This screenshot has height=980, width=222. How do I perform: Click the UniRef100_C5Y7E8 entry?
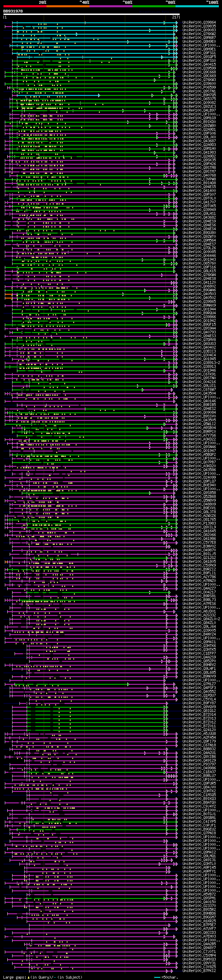coord(199,543)
